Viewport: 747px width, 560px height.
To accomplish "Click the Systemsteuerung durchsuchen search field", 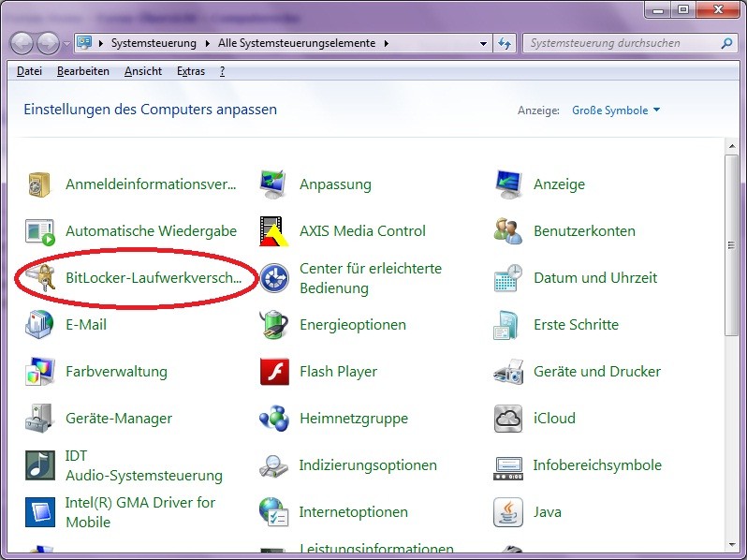I will (621, 43).
